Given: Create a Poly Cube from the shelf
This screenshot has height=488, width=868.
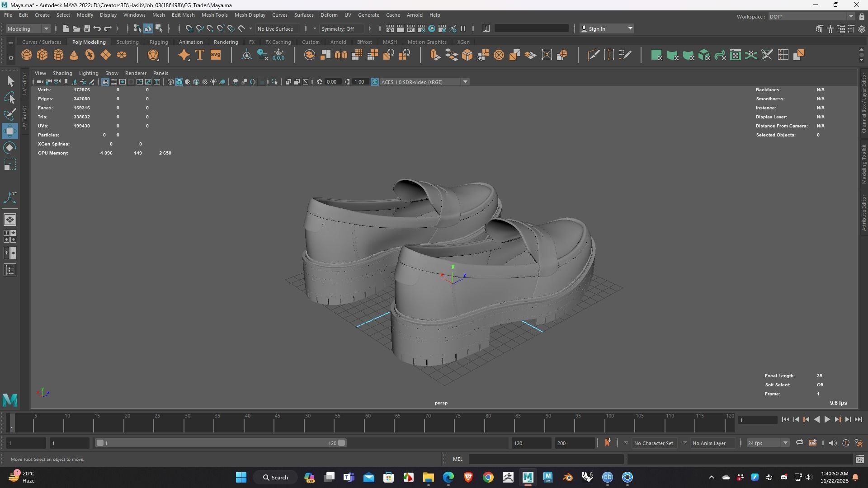Looking at the screenshot, I should coord(42,55).
